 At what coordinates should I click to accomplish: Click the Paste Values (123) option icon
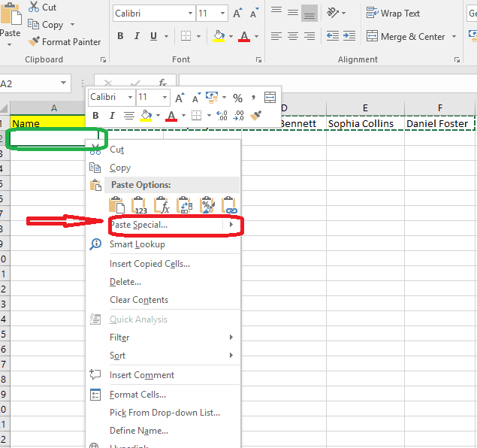pos(140,205)
